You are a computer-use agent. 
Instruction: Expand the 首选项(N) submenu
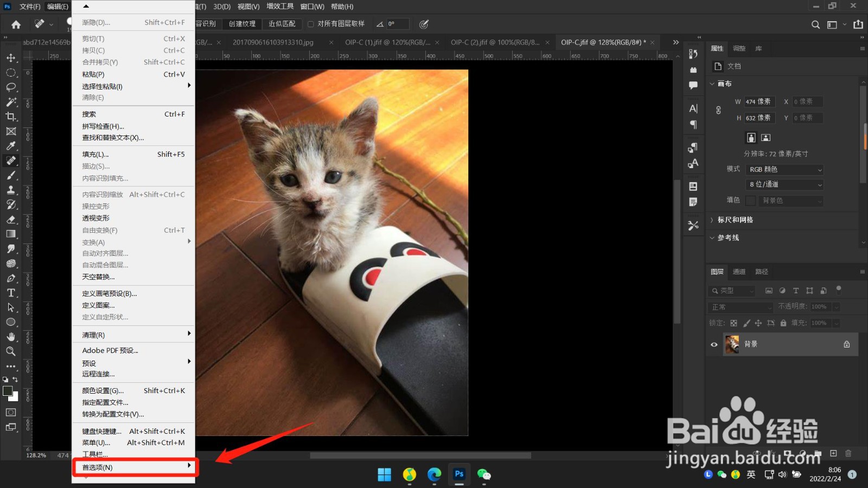(133, 467)
